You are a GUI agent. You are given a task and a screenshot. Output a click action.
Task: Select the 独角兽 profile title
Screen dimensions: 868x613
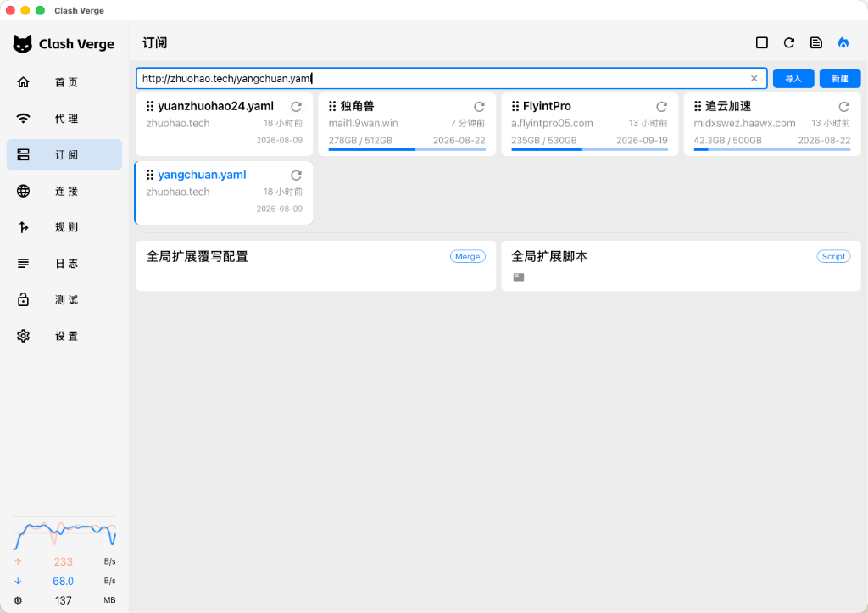(x=357, y=106)
